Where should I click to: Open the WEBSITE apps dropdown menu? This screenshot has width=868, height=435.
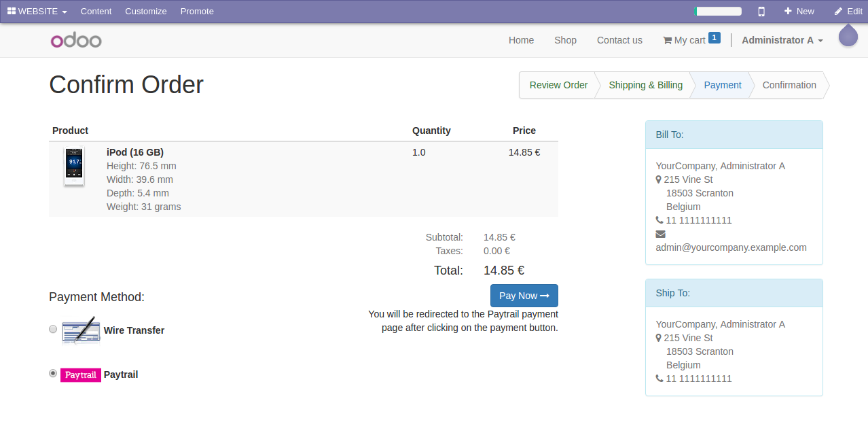pyautogui.click(x=37, y=11)
